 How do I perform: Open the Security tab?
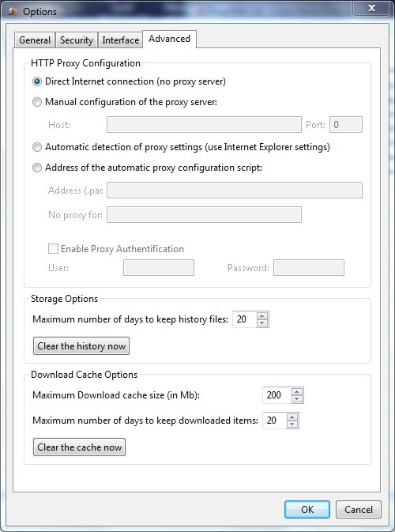click(x=77, y=40)
